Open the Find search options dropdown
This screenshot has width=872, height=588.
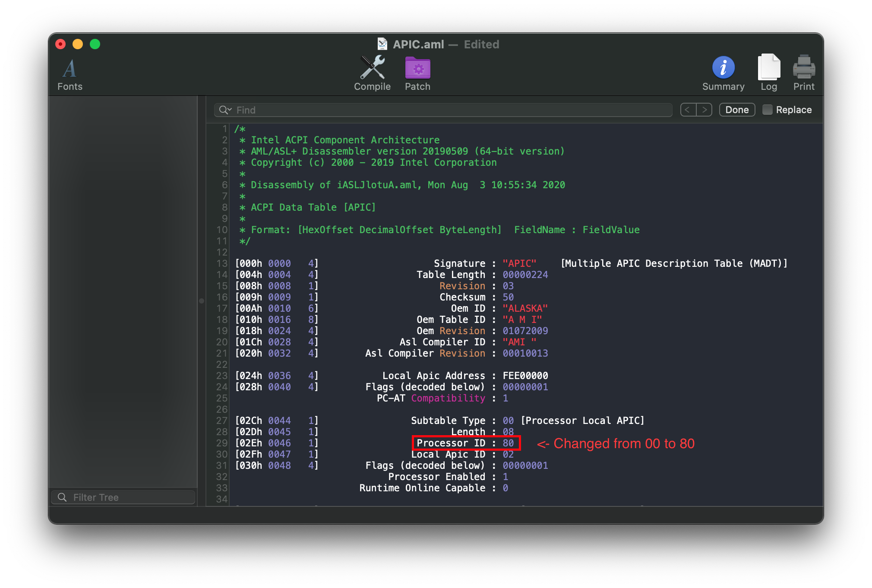click(x=225, y=110)
